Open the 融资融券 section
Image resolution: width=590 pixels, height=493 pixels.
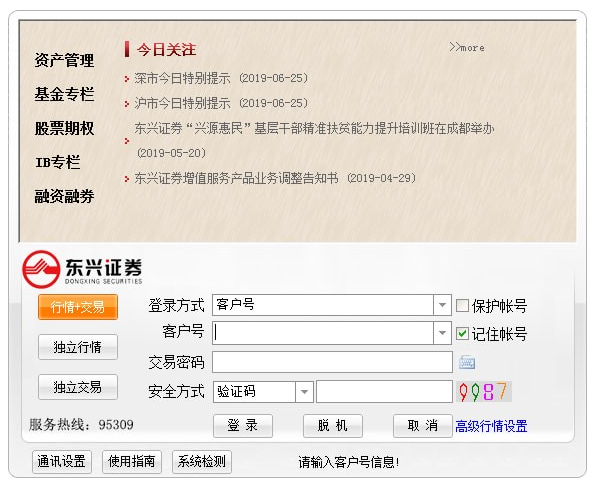point(64,196)
